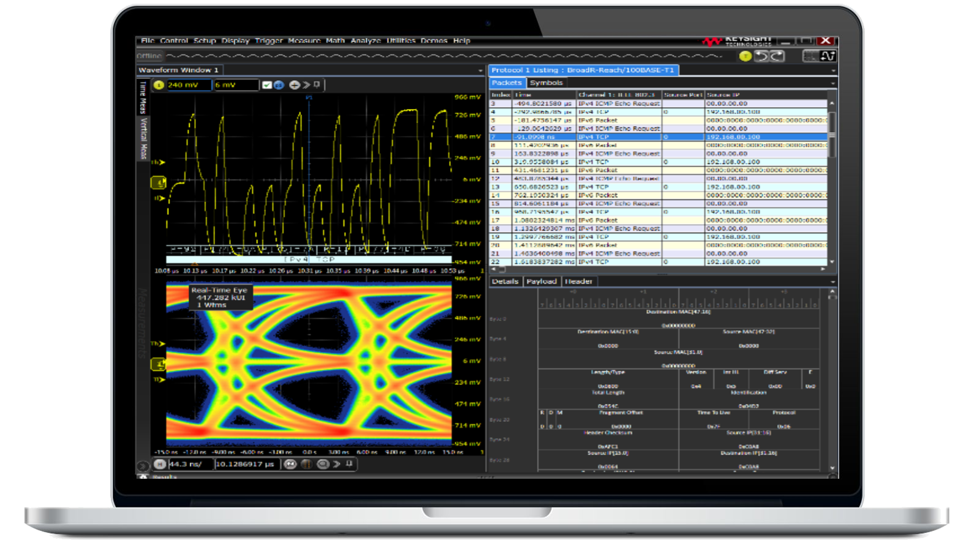Click the horizontal zoom in-out icon

coord(290,464)
